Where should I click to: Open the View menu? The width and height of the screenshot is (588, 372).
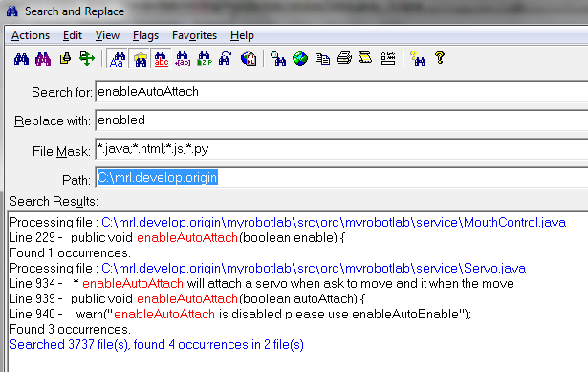click(107, 35)
